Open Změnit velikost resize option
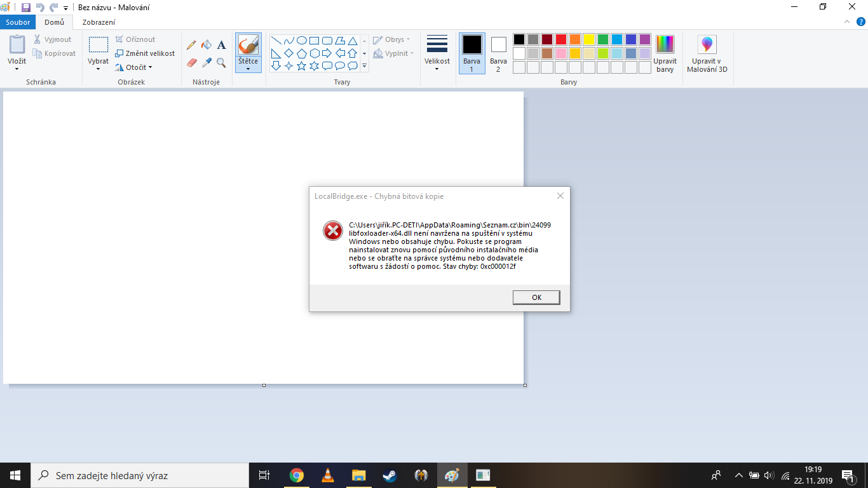Viewport: 868px width, 488px height. tap(145, 53)
